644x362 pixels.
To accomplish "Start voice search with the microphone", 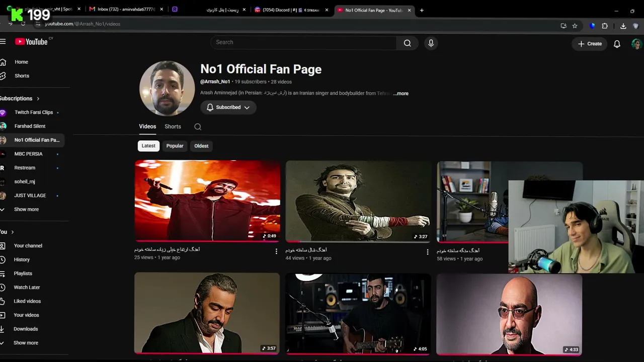I will coord(431,43).
